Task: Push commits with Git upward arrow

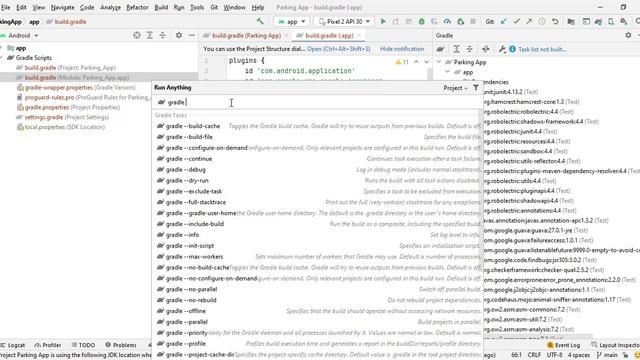Action: (529, 21)
